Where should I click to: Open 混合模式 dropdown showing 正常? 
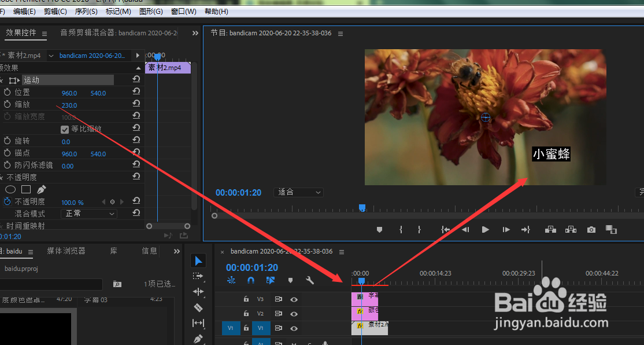(88, 214)
